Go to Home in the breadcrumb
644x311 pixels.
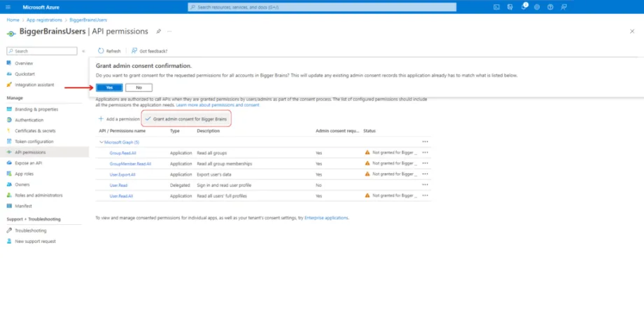coord(13,20)
